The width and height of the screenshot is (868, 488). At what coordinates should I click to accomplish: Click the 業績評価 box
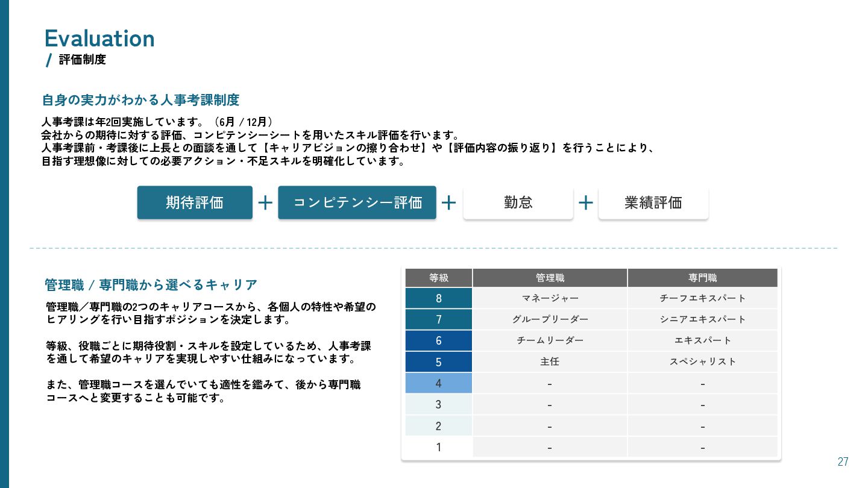pos(653,202)
